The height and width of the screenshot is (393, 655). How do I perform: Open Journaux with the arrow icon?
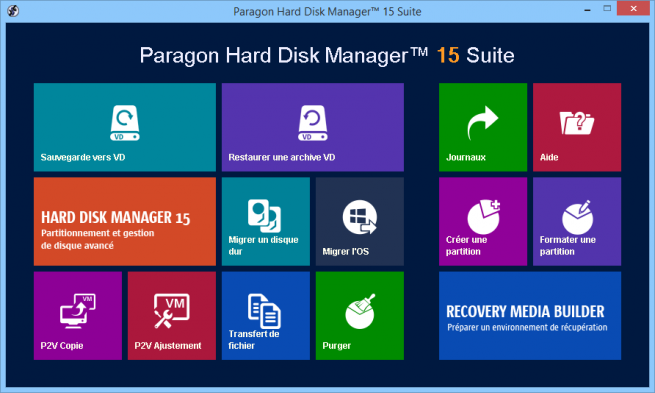click(482, 122)
